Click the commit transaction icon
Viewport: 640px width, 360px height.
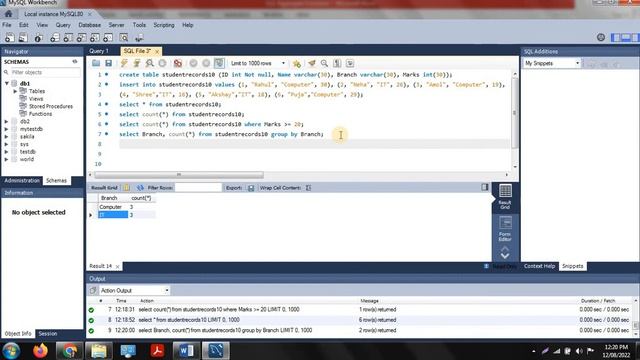193,63
